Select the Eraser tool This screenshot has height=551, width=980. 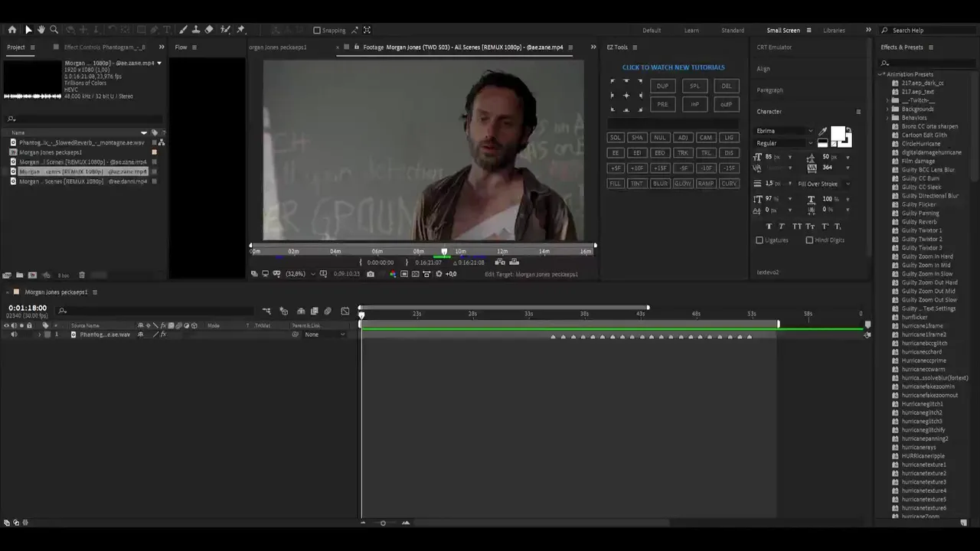click(209, 30)
